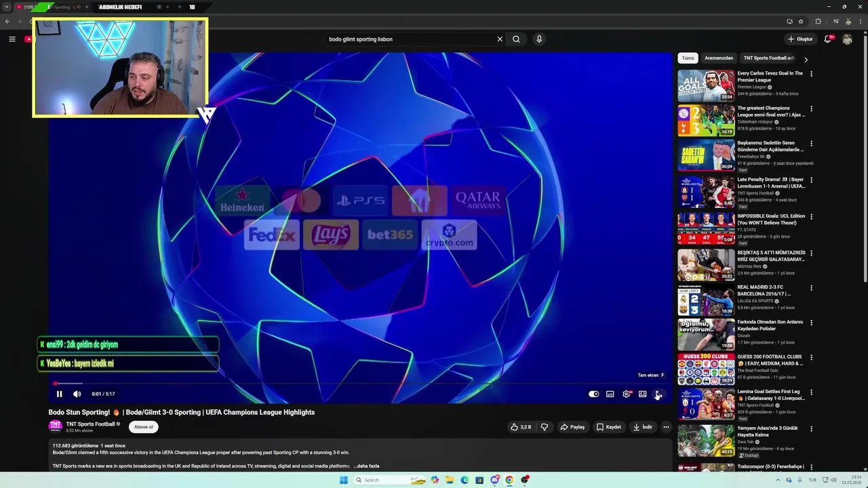Open the Late Penalty Drama Leverkusen video title

coord(771,183)
